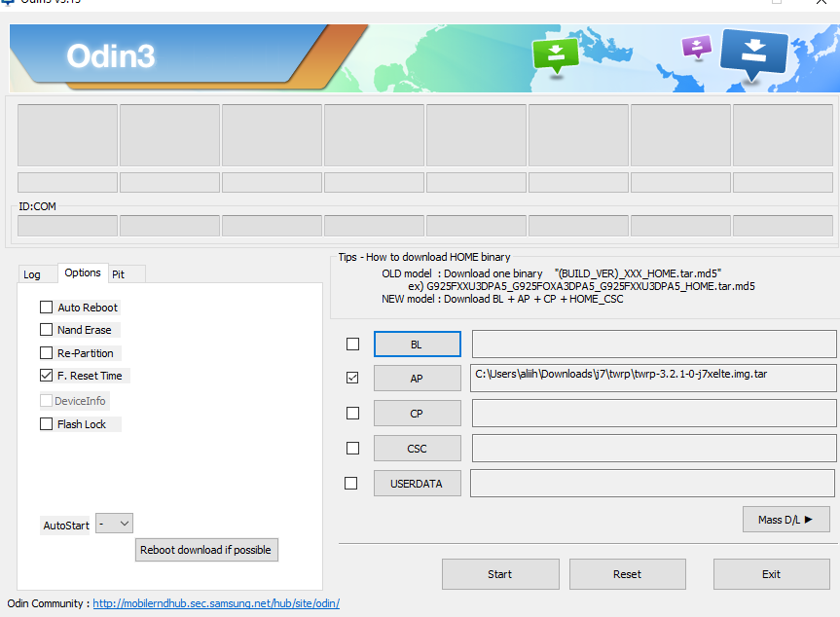Click the AP path with twrp tar
This screenshot has height=617, width=840.
[x=653, y=379]
